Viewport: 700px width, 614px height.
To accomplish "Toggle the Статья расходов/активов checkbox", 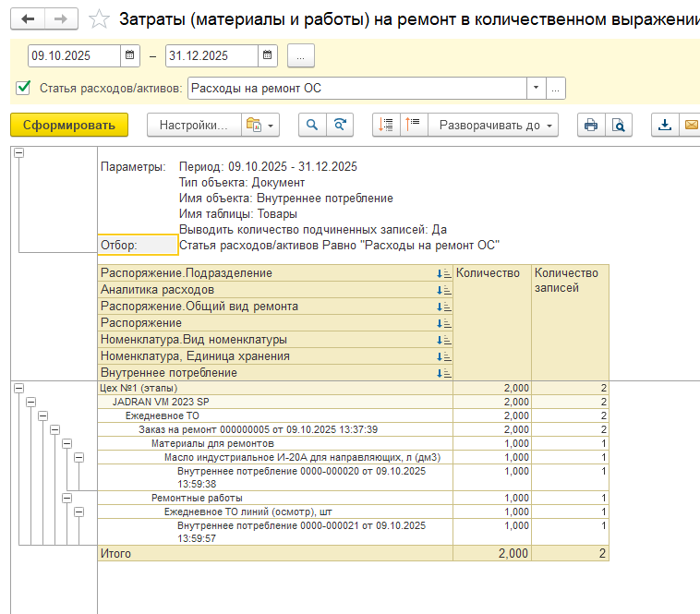I will (x=23, y=89).
